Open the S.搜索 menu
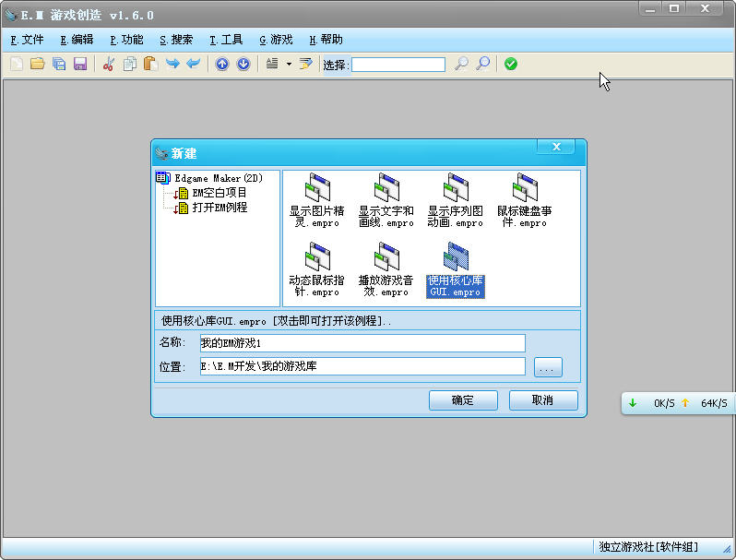This screenshot has height=560, width=736. (176, 40)
